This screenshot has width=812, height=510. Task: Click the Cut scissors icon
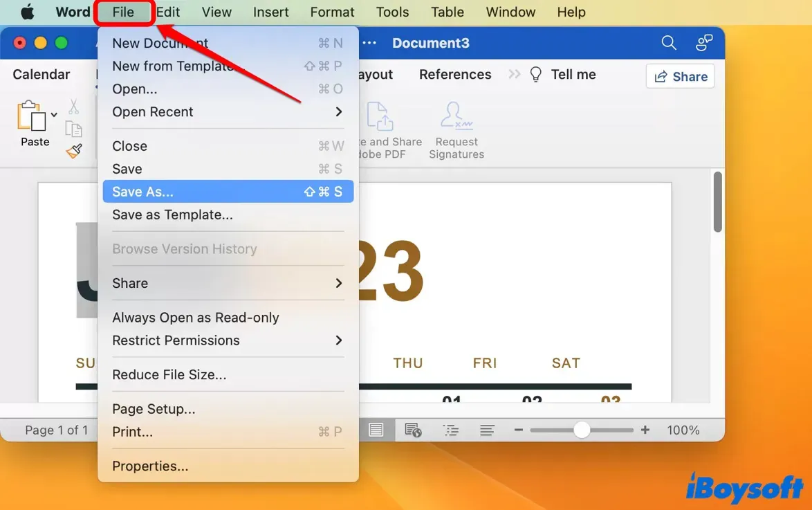[73, 107]
